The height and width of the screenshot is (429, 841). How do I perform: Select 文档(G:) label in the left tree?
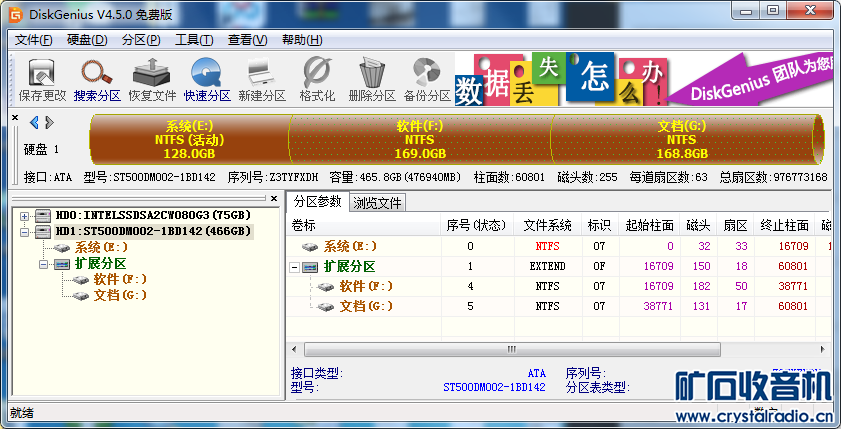click(120, 296)
